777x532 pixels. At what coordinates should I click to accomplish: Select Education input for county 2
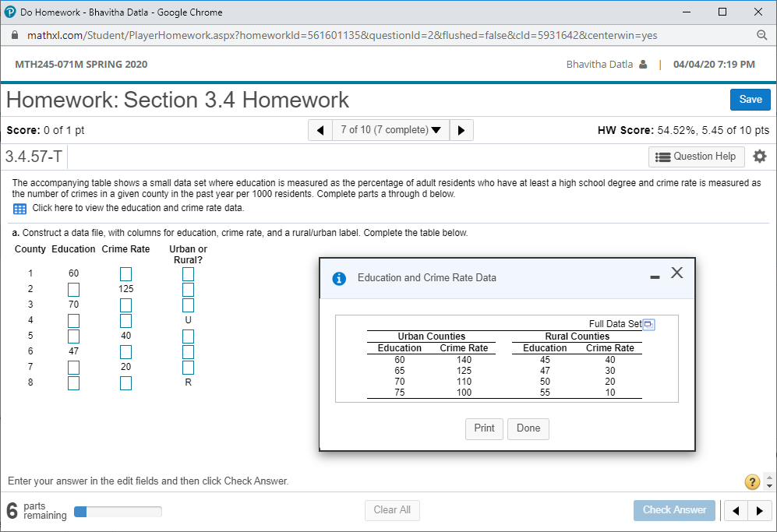point(73,289)
